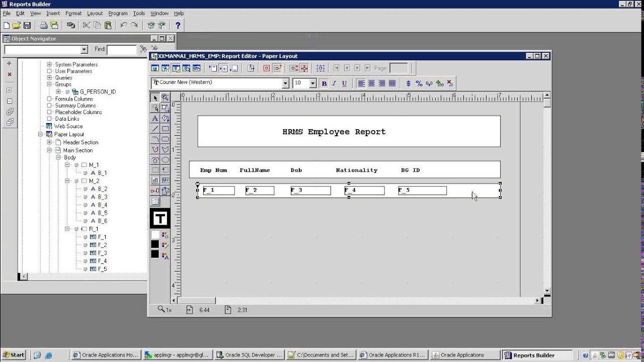This screenshot has width=644, height=362.
Task: Open the font size 10 dropdown
Action: tap(312, 83)
